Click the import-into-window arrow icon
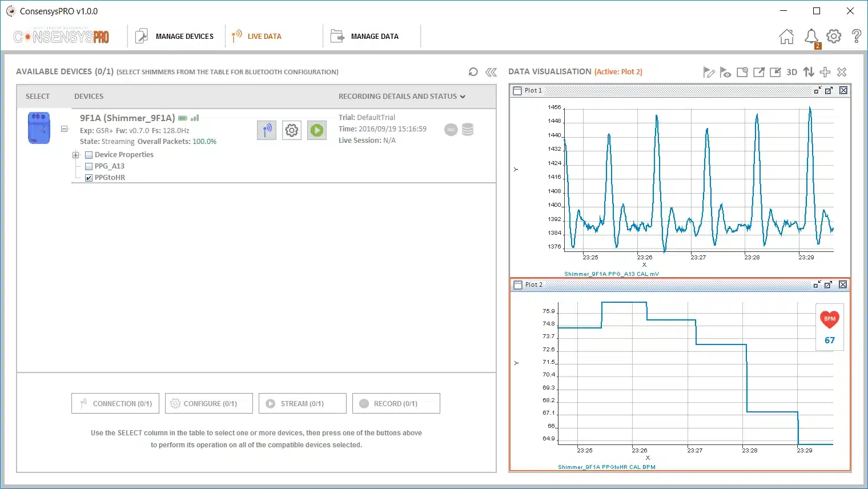Viewport: 868px width, 489px height. [x=775, y=72]
